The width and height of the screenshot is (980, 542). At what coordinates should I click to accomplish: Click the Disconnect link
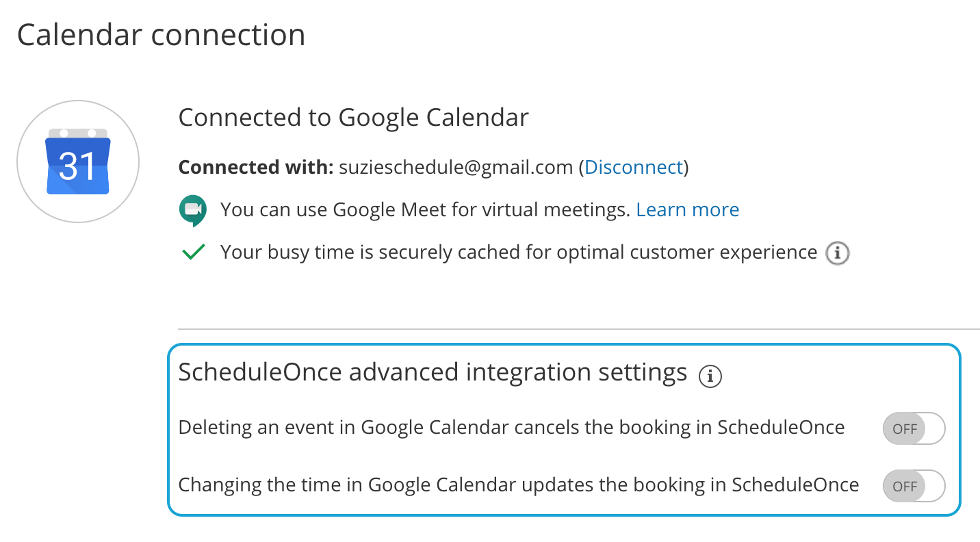(634, 168)
